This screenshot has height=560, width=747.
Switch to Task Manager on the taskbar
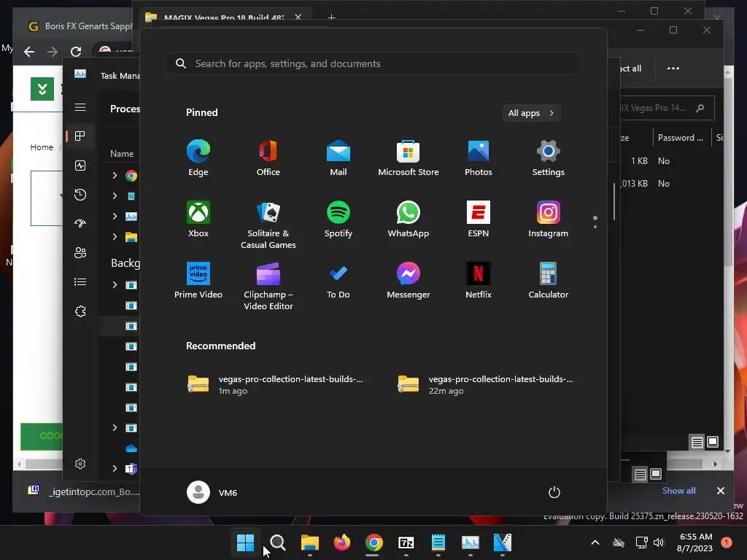(471, 542)
